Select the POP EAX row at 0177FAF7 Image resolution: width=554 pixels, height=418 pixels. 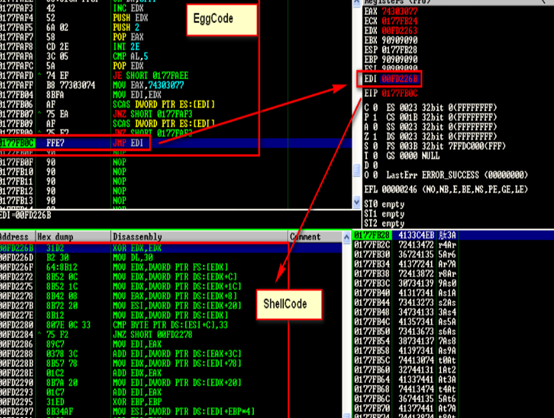(176, 37)
